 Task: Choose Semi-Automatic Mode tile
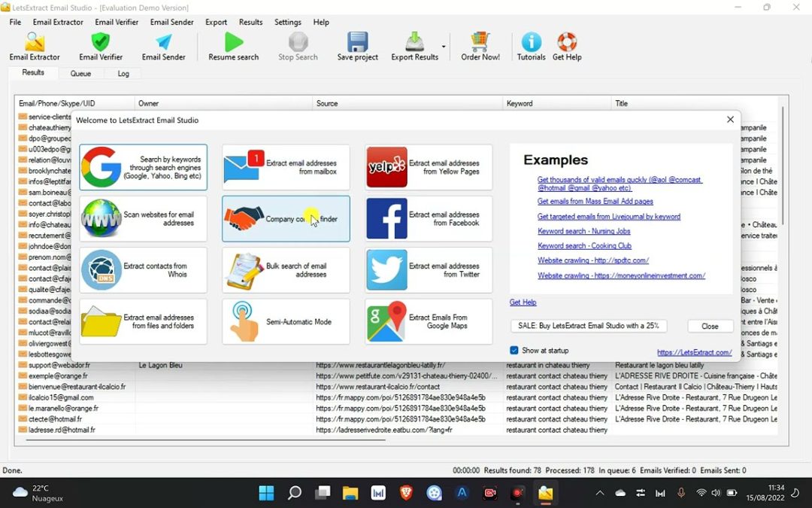[286, 321]
